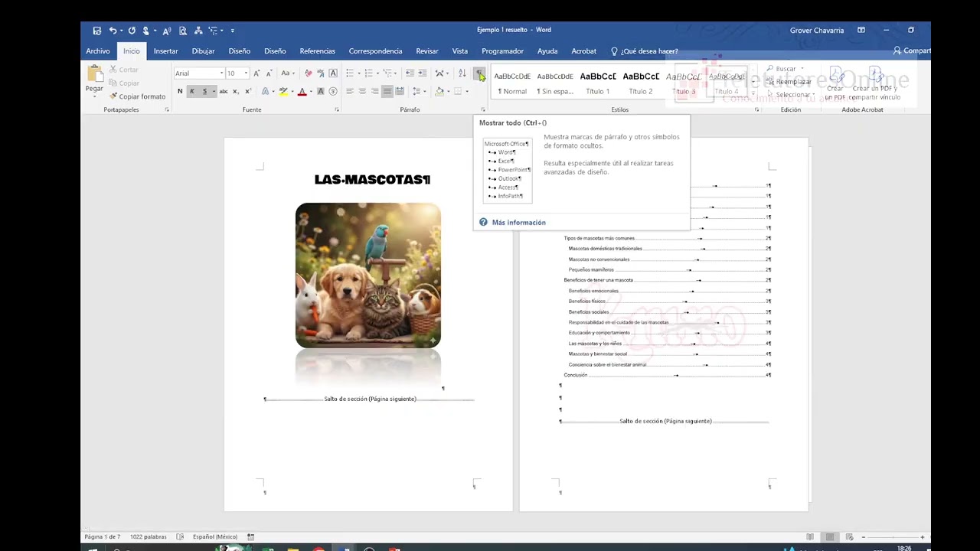This screenshot has height=551, width=980.
Task: Open Styles pane launcher
Action: [757, 110]
